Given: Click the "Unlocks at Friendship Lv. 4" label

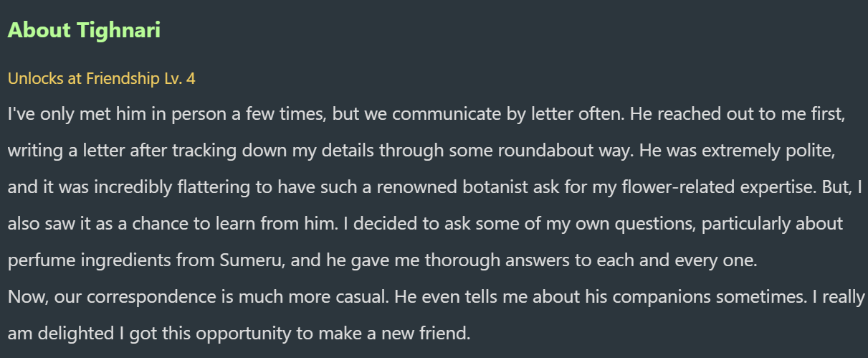Looking at the screenshot, I should (x=102, y=79).
